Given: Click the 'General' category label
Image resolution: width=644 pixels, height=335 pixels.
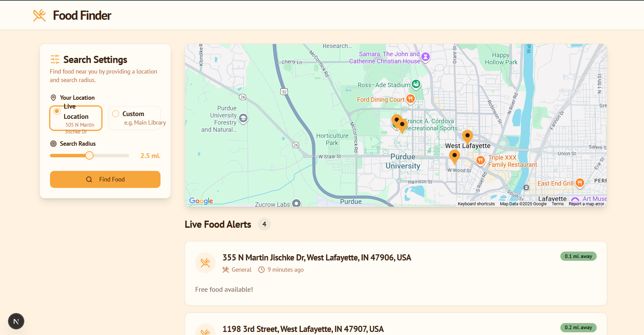Looking at the screenshot, I should pyautogui.click(x=241, y=270).
